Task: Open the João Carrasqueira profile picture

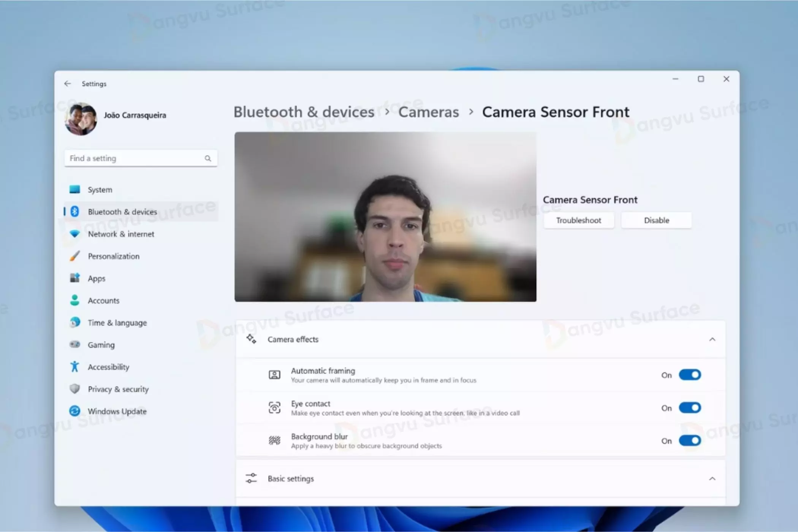Action: click(x=81, y=119)
